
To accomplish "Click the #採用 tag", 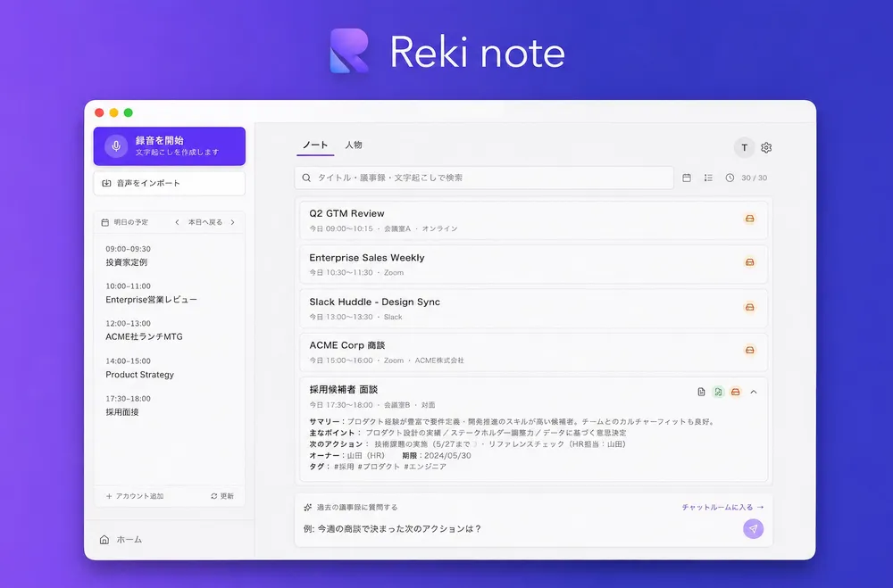I will (x=344, y=466).
